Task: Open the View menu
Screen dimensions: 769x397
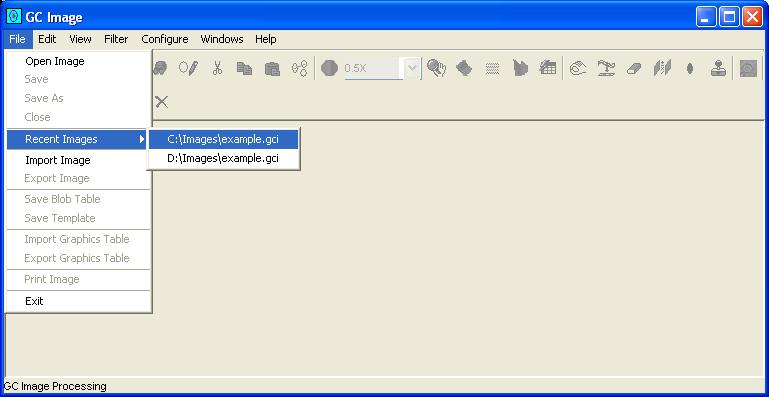Action: (x=80, y=39)
